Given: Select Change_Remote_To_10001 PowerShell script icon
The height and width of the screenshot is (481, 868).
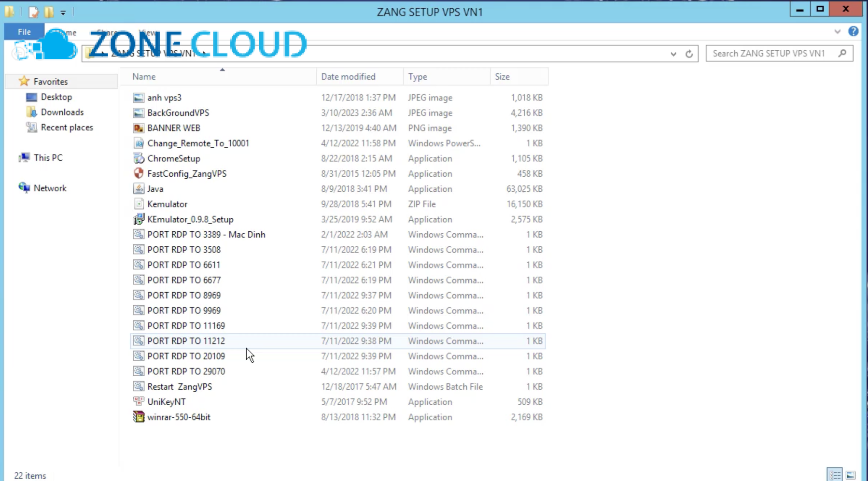Looking at the screenshot, I should 139,143.
